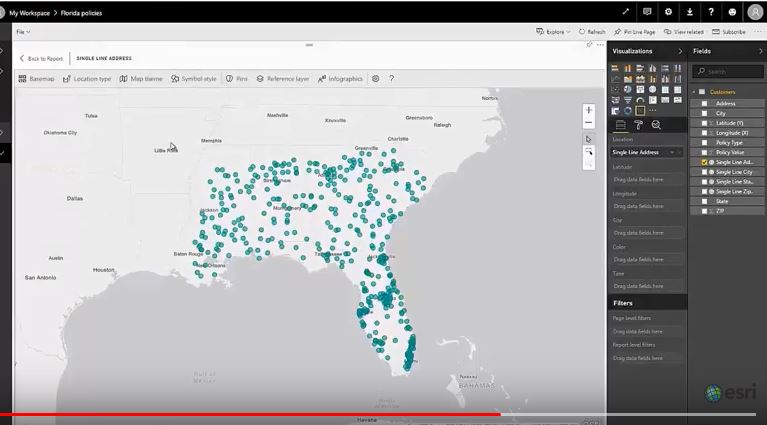Choose the funnel visualization

tap(628, 100)
